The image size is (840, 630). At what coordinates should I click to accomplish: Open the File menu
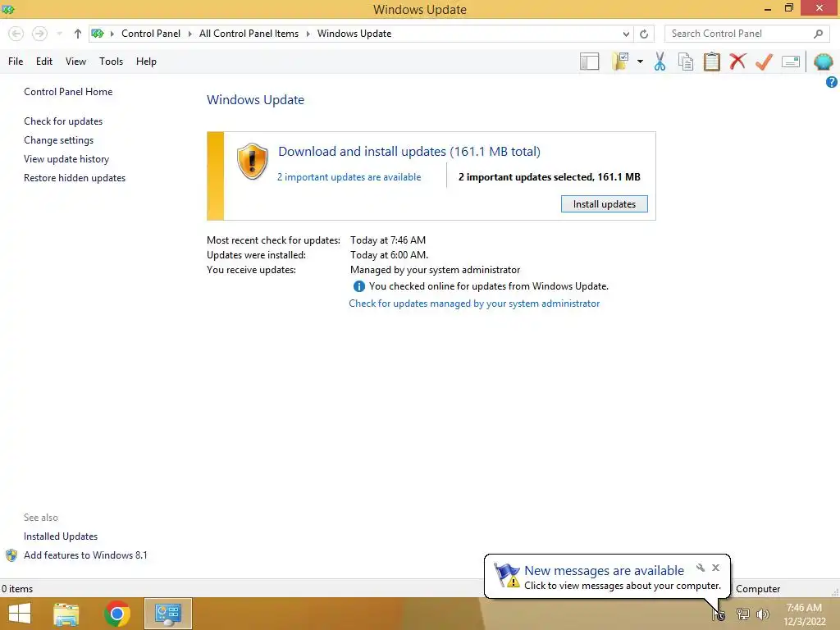pyautogui.click(x=16, y=62)
